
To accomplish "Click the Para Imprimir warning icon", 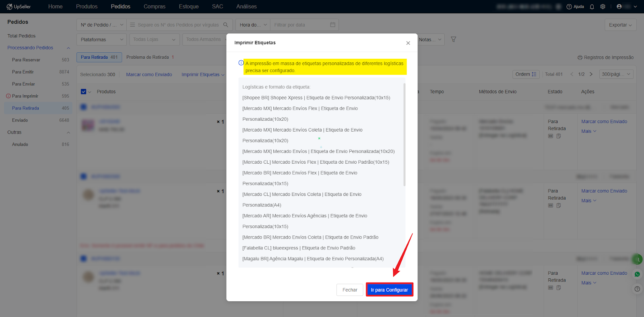I will tap(8, 96).
